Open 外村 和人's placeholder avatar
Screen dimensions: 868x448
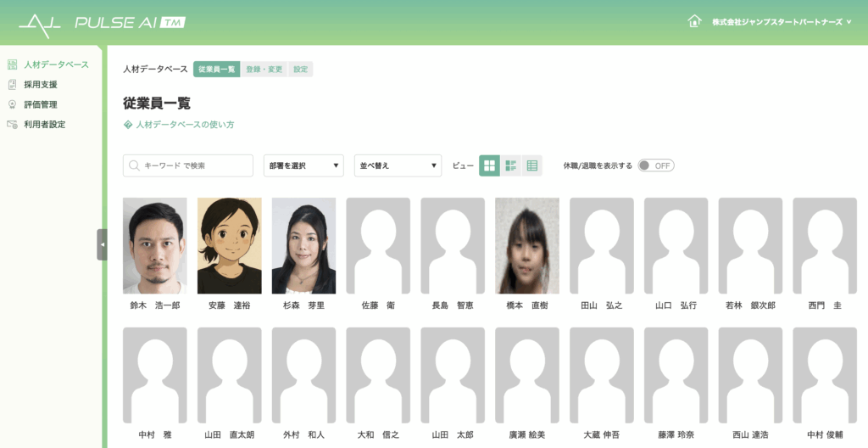coord(304,375)
